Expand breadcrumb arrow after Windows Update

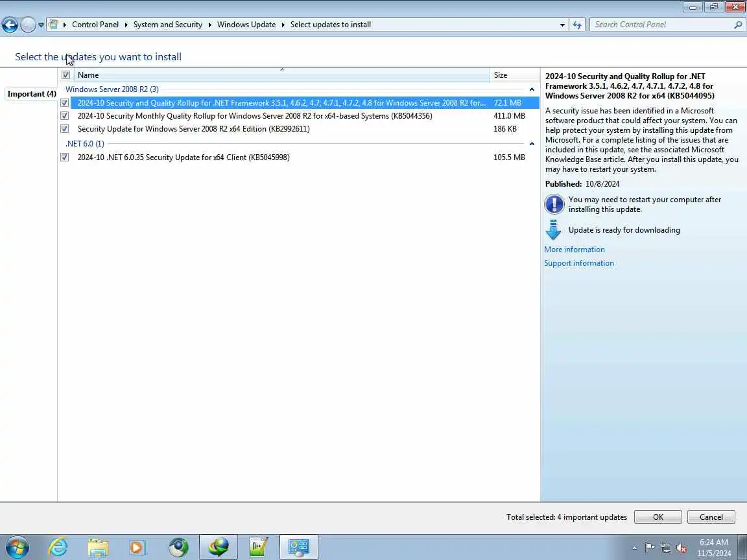[283, 25]
